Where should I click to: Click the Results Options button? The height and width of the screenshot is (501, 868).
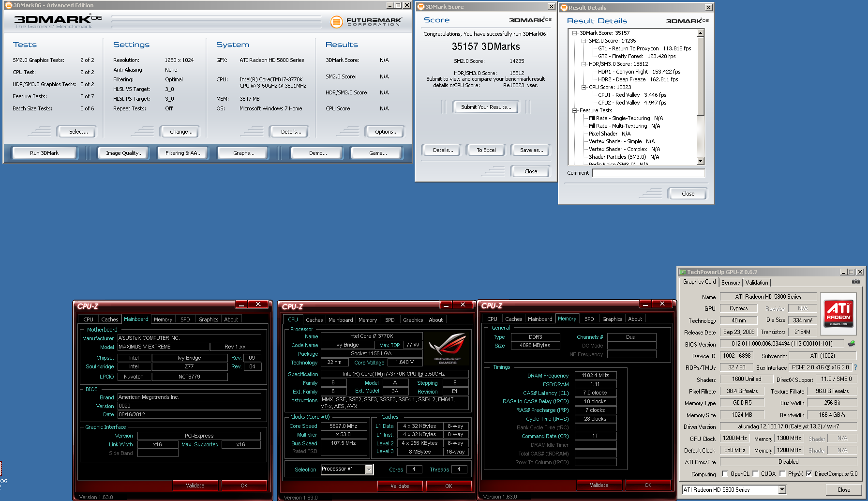pos(386,132)
